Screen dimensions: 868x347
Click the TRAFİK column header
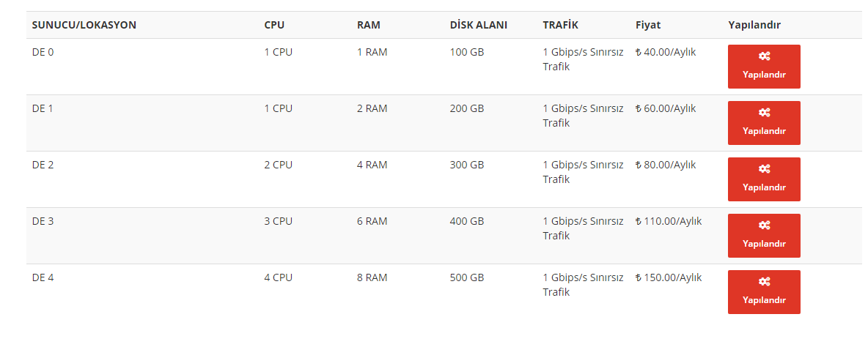560,25
